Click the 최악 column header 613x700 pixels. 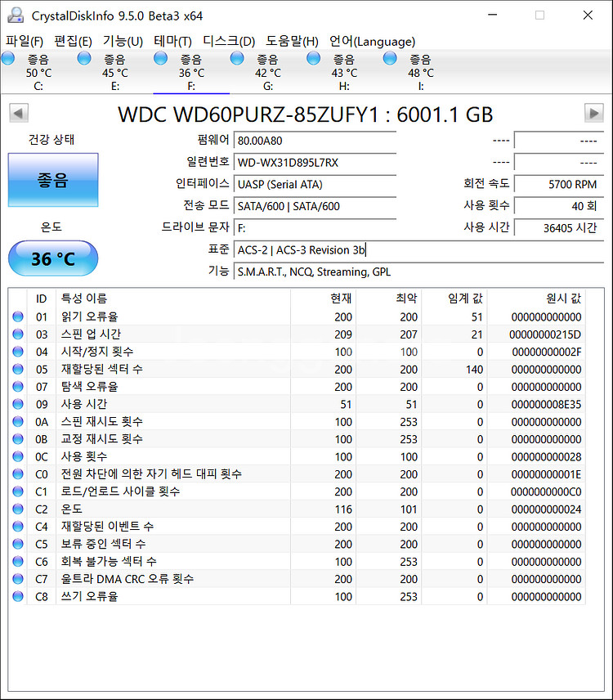[388, 298]
